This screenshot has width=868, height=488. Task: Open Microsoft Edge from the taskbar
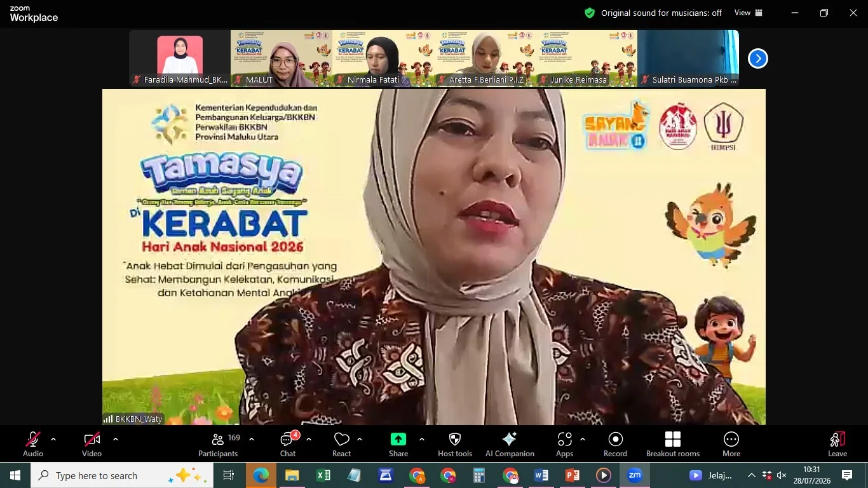pos(261,475)
